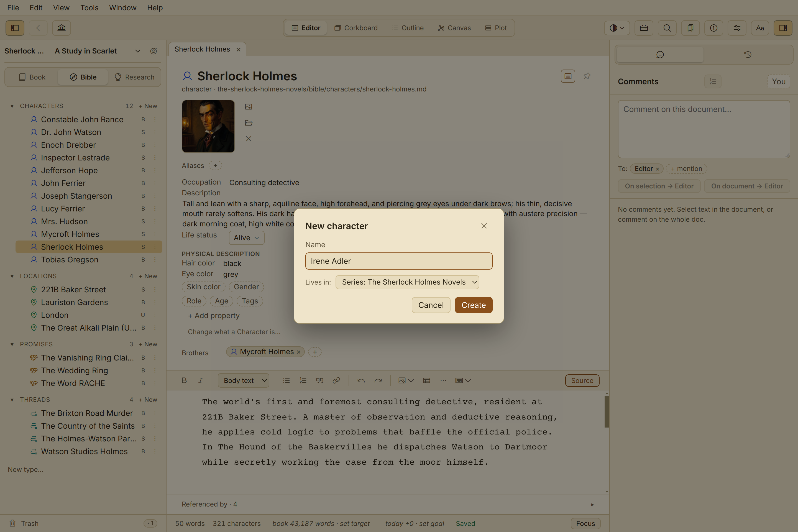Open the theme contrast dropdown
This screenshot has height=532, width=798.
pyautogui.click(x=617, y=28)
